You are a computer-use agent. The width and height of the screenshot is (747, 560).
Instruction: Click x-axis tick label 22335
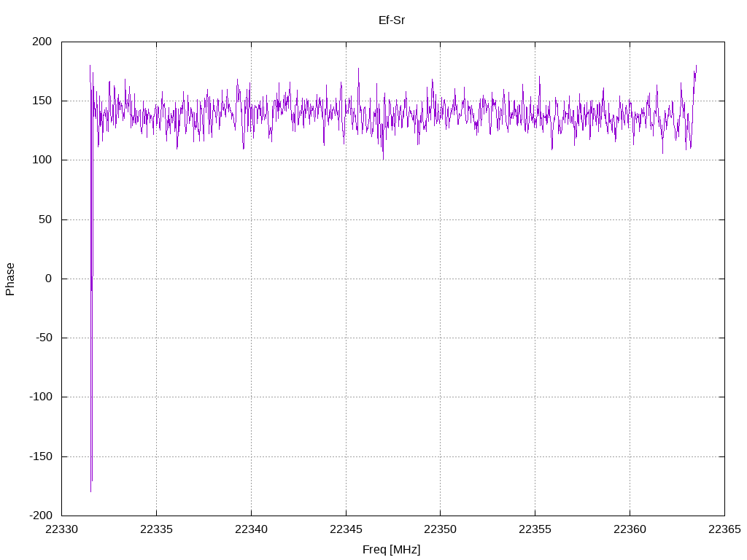click(156, 529)
